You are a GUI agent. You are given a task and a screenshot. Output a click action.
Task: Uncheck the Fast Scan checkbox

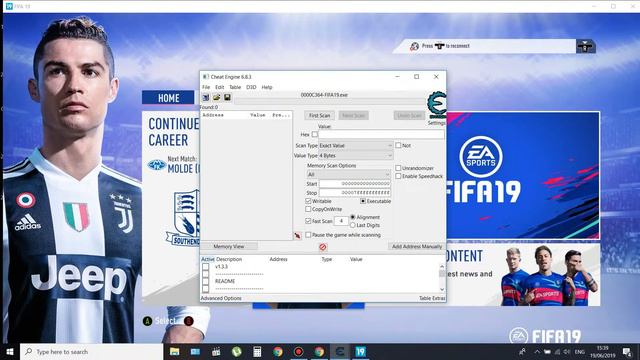(x=308, y=221)
